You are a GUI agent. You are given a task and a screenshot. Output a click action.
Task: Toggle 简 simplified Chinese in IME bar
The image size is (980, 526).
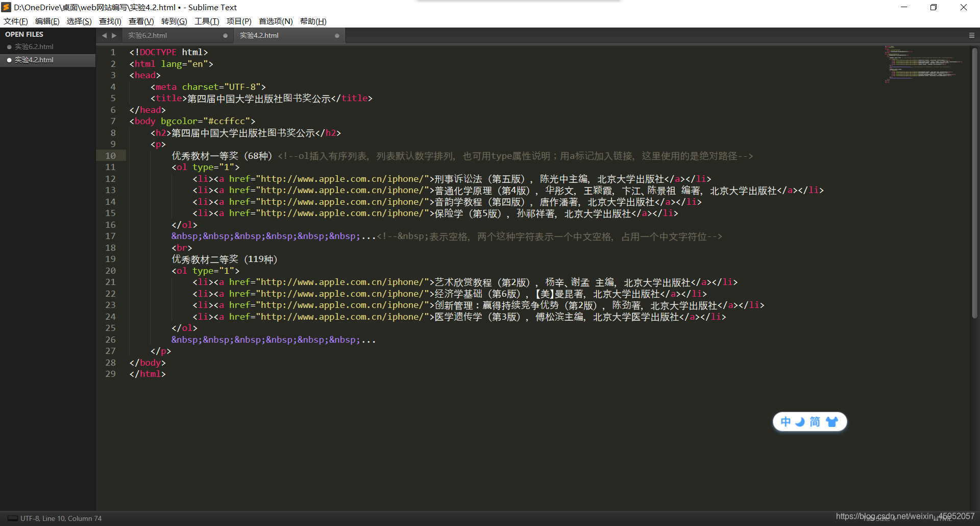[x=815, y=422]
